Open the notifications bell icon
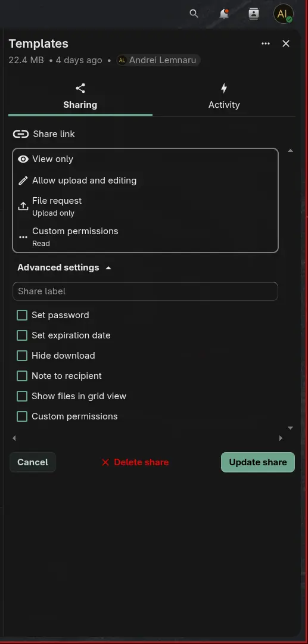The image size is (308, 644). point(224,14)
